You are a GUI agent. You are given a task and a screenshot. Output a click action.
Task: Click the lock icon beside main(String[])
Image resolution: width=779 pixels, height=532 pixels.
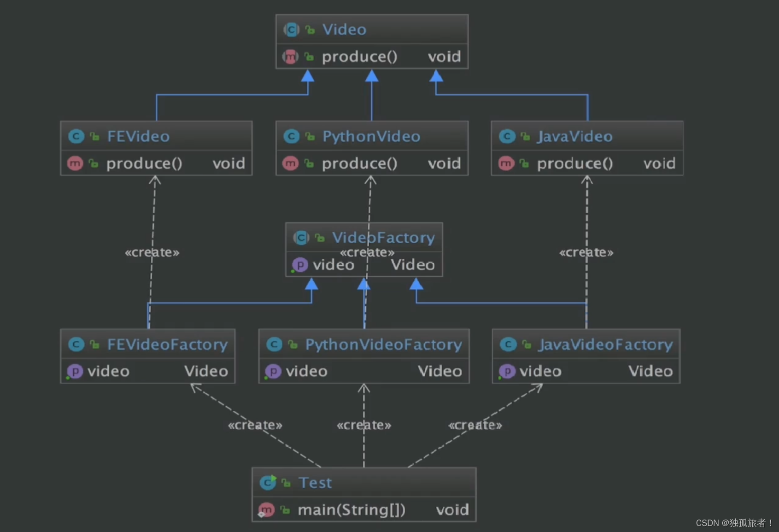285,510
